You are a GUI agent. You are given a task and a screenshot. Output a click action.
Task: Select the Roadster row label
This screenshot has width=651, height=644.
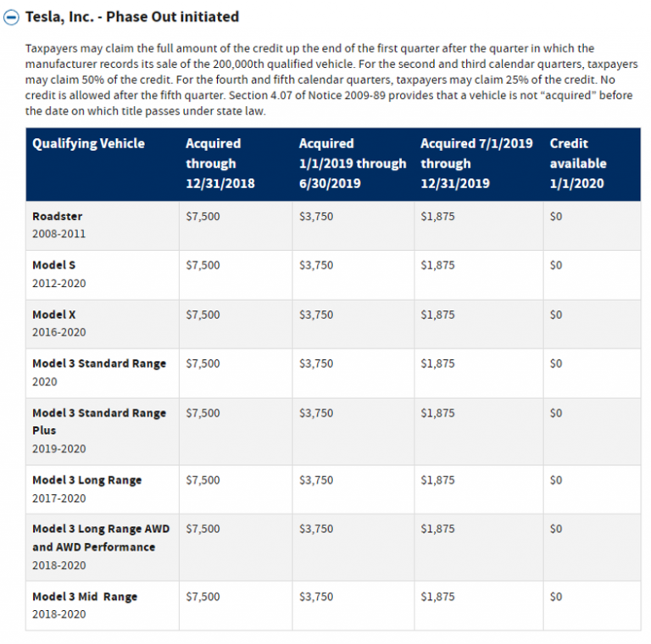pos(58,217)
